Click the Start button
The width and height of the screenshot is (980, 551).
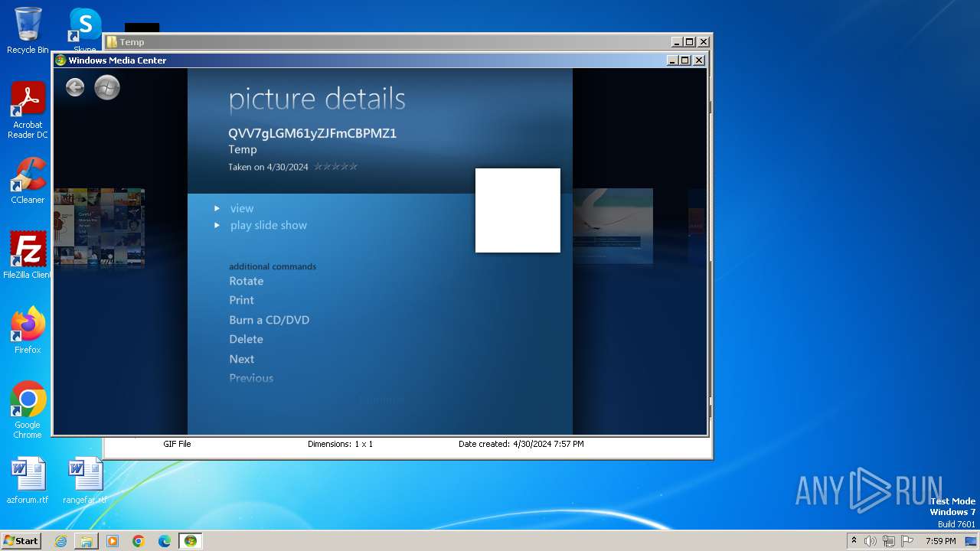click(x=21, y=541)
